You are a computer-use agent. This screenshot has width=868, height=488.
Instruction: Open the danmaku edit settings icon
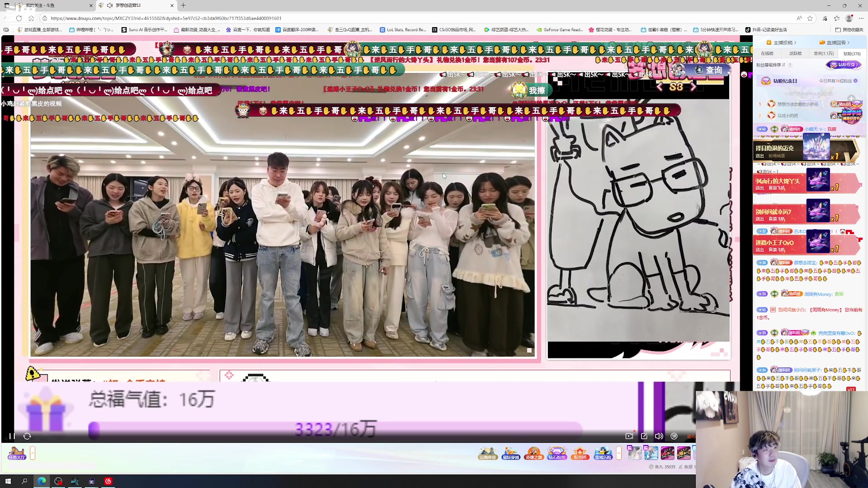point(644,436)
